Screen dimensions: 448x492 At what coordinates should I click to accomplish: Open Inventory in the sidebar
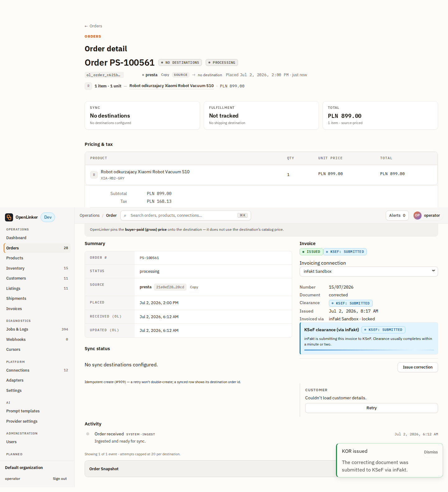pos(37,268)
